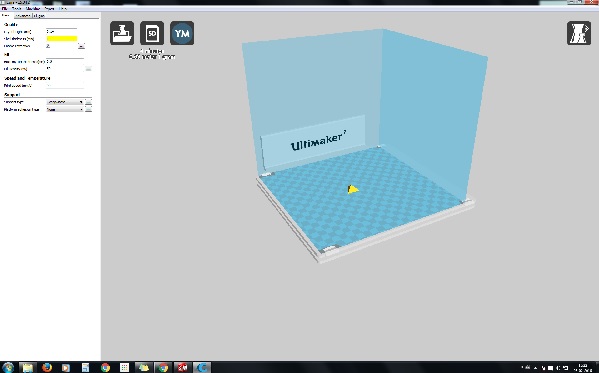
Task: Click the SD card save toolpath icon
Action: click(152, 33)
